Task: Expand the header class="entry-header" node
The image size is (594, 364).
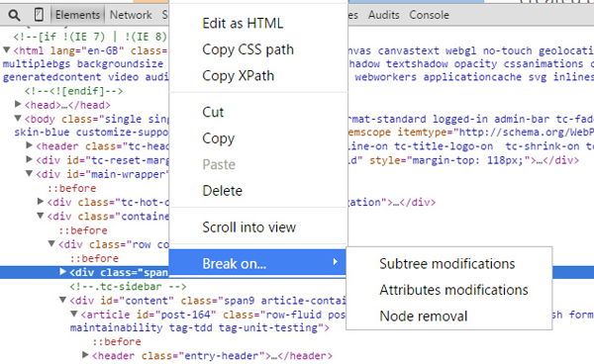Action: point(85,355)
